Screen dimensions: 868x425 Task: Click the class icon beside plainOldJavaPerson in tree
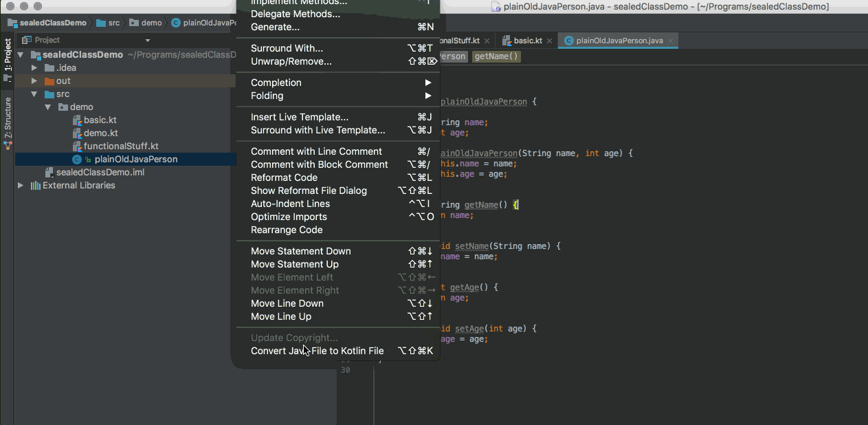(x=77, y=159)
